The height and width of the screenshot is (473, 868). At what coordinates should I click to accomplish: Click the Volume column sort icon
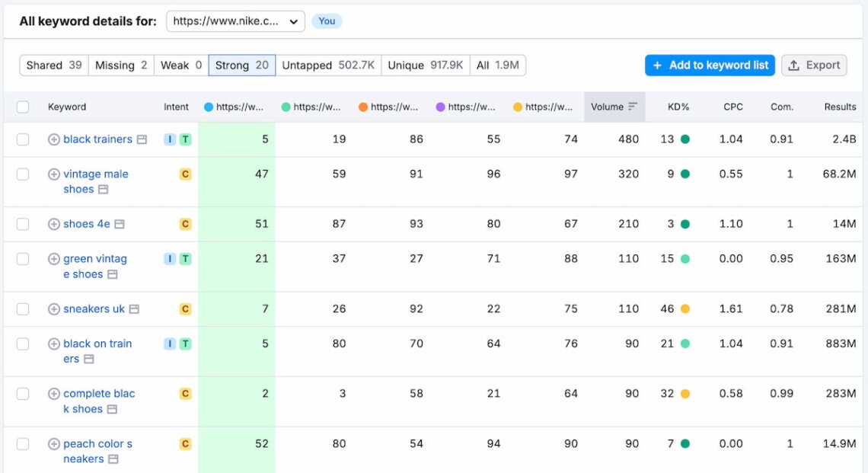(633, 107)
